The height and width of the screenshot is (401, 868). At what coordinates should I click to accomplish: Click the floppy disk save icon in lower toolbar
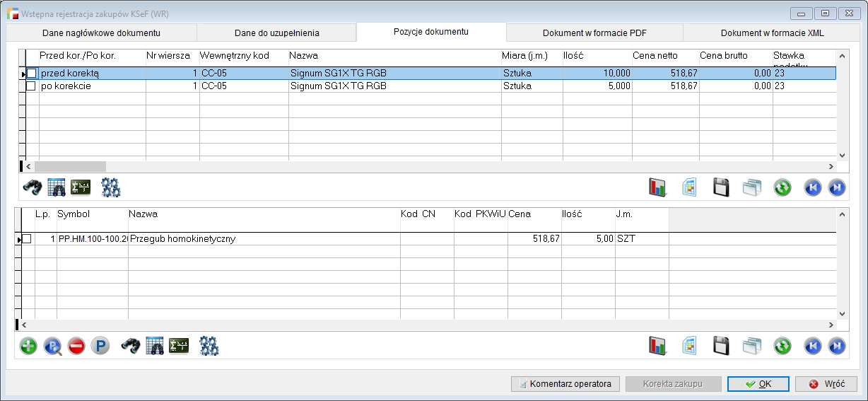720,346
